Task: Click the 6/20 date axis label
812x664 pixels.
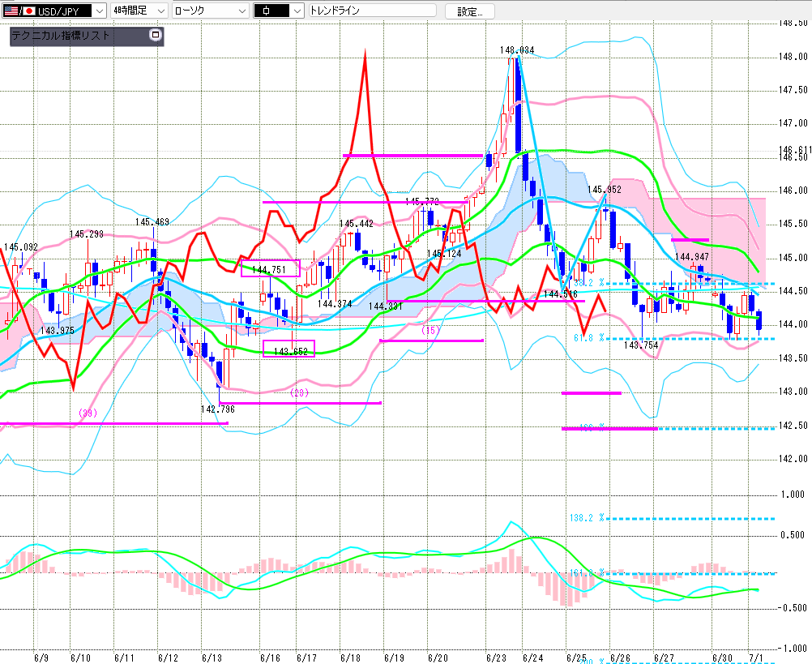Action: [x=438, y=658]
